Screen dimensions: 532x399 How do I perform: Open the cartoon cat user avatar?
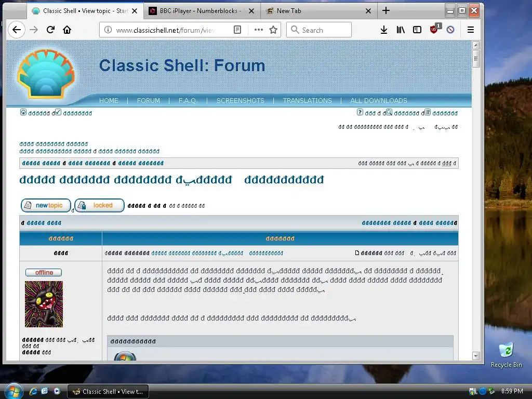pos(44,304)
